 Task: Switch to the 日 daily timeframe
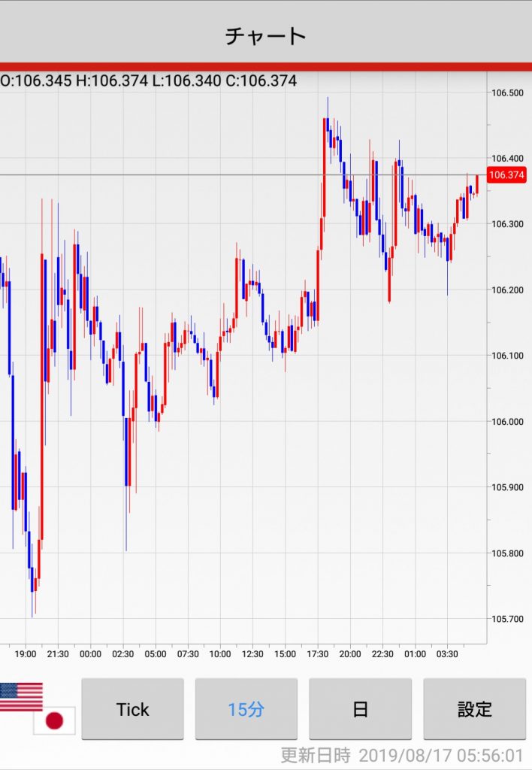tap(360, 709)
